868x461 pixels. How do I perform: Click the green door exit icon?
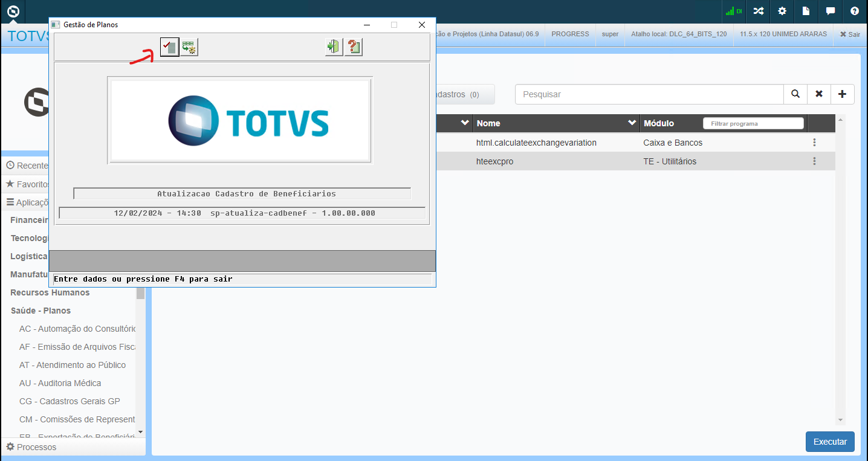click(334, 47)
